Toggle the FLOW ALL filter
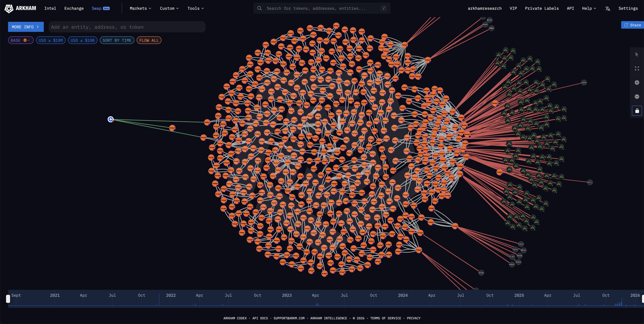Viewport: 644px width, 324px height. (x=149, y=40)
